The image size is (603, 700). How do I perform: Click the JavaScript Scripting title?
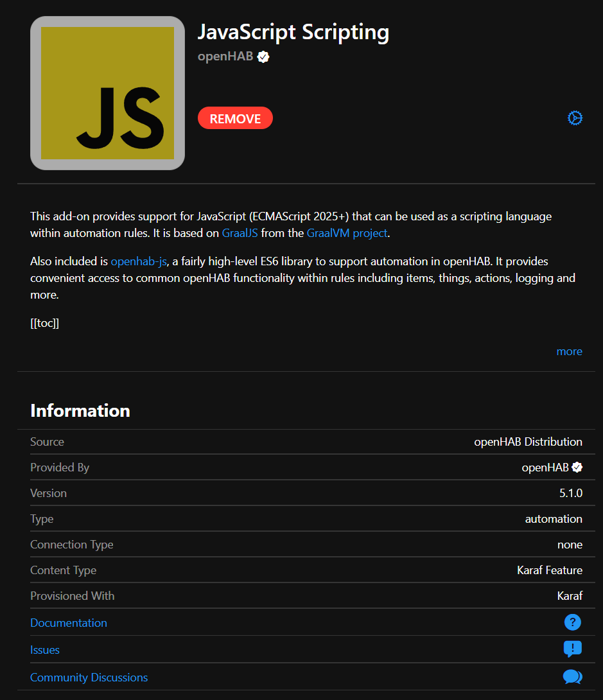293,32
